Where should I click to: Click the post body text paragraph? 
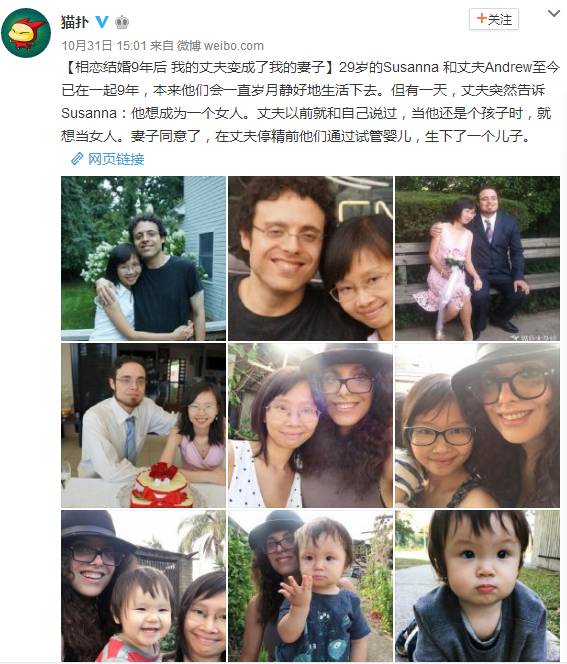coord(310,102)
